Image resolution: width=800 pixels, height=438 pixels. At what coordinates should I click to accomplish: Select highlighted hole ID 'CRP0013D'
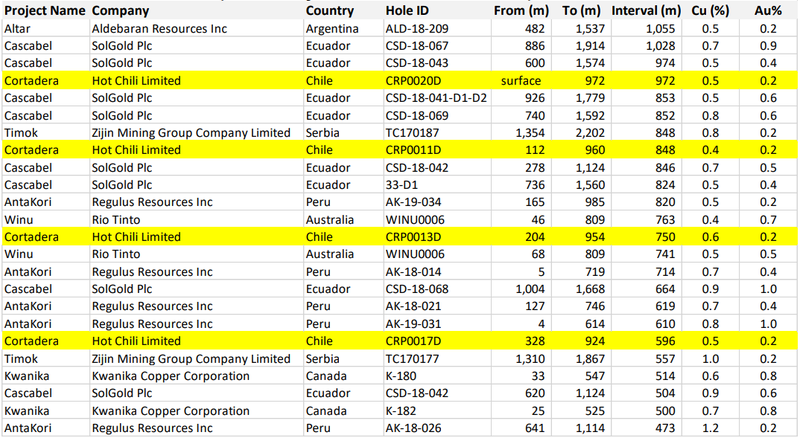click(x=413, y=237)
